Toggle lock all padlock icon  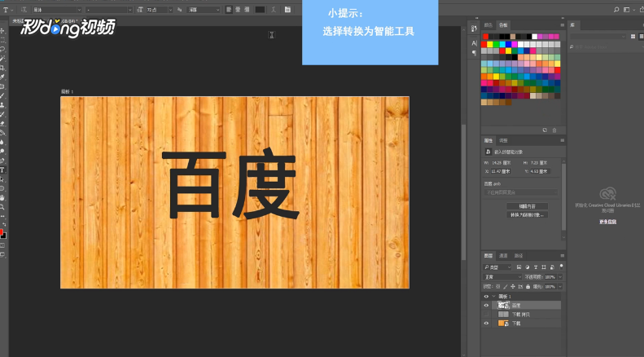pos(528,286)
